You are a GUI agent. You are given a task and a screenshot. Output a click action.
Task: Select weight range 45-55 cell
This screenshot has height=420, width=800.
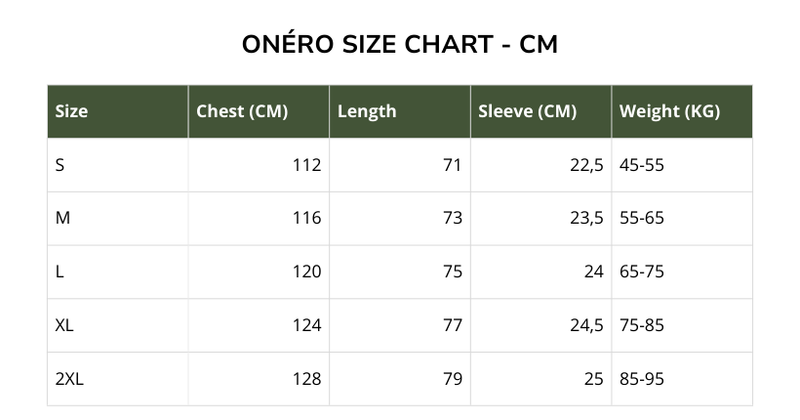pyautogui.click(x=642, y=165)
